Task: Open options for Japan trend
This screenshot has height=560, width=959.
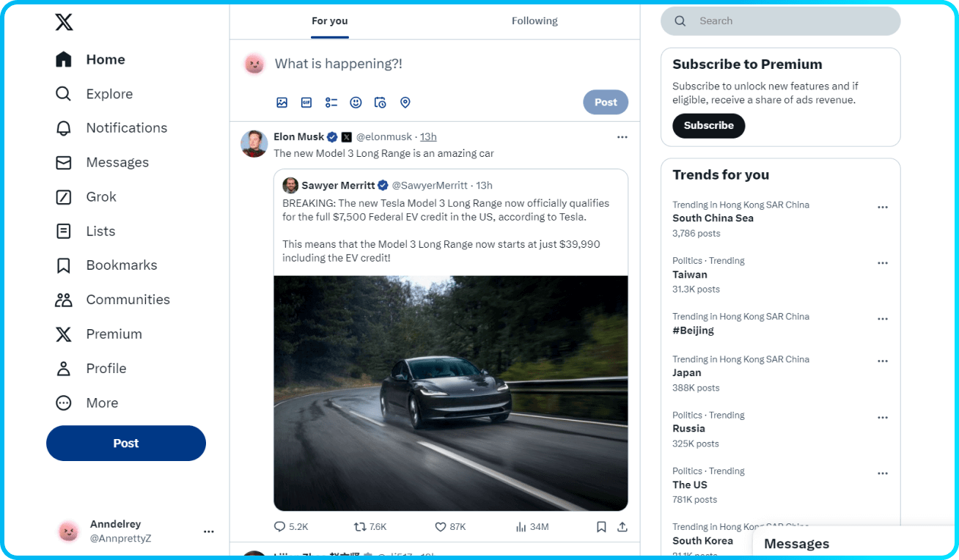Action: coord(883,361)
